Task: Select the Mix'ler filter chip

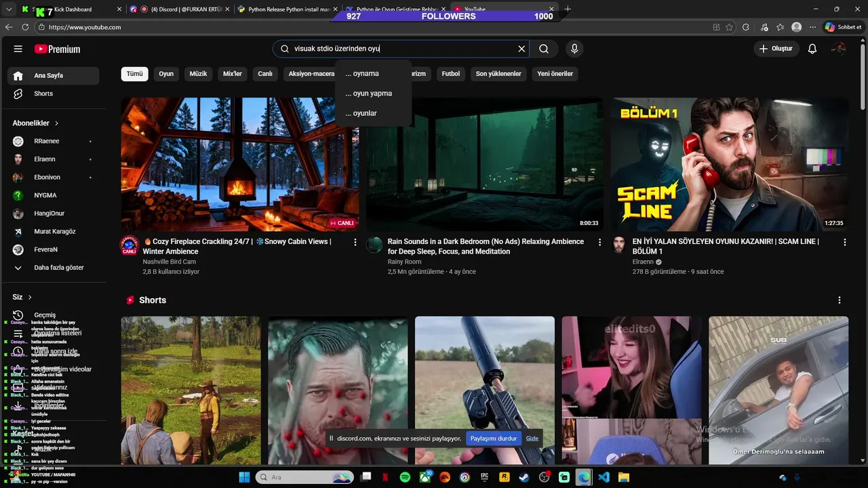Action: tap(233, 74)
